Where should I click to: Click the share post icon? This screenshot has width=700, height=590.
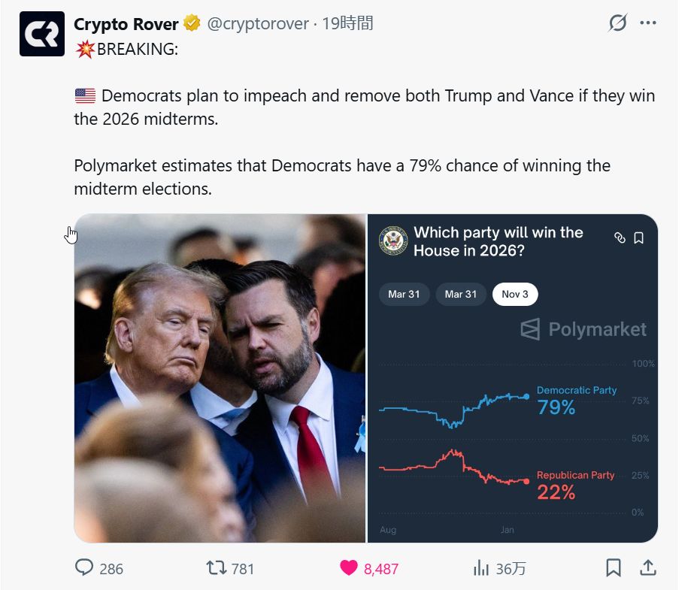tap(647, 568)
